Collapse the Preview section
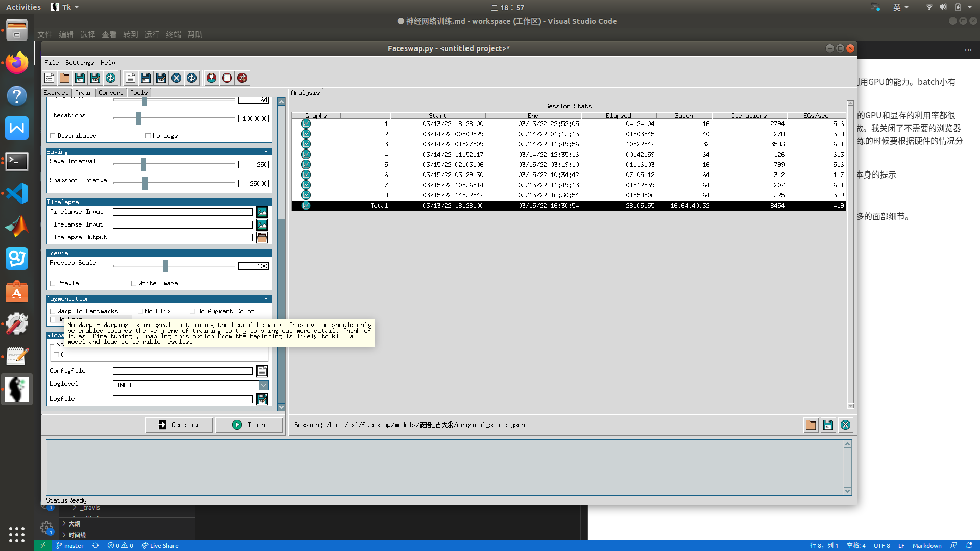Viewport: 980px width, 551px height. click(x=266, y=253)
